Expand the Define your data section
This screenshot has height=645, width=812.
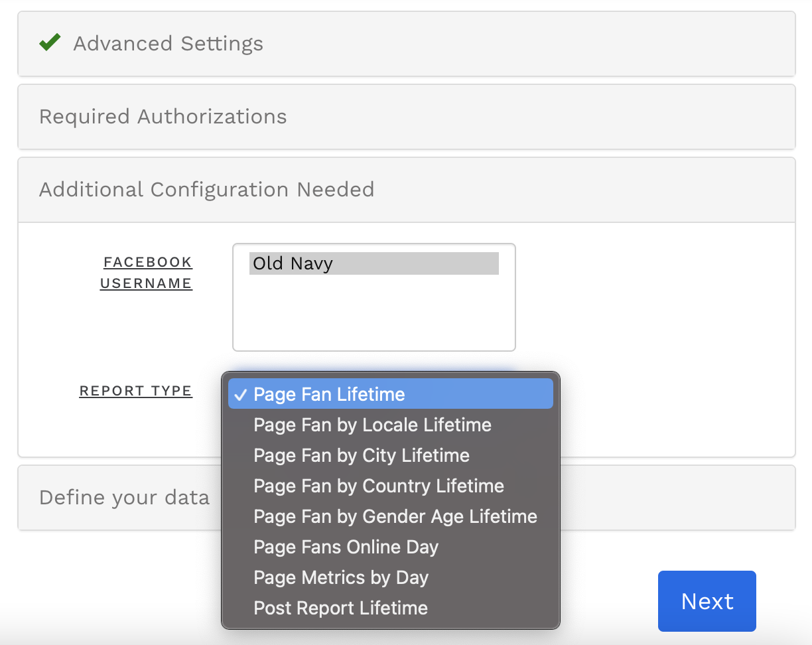pos(124,498)
